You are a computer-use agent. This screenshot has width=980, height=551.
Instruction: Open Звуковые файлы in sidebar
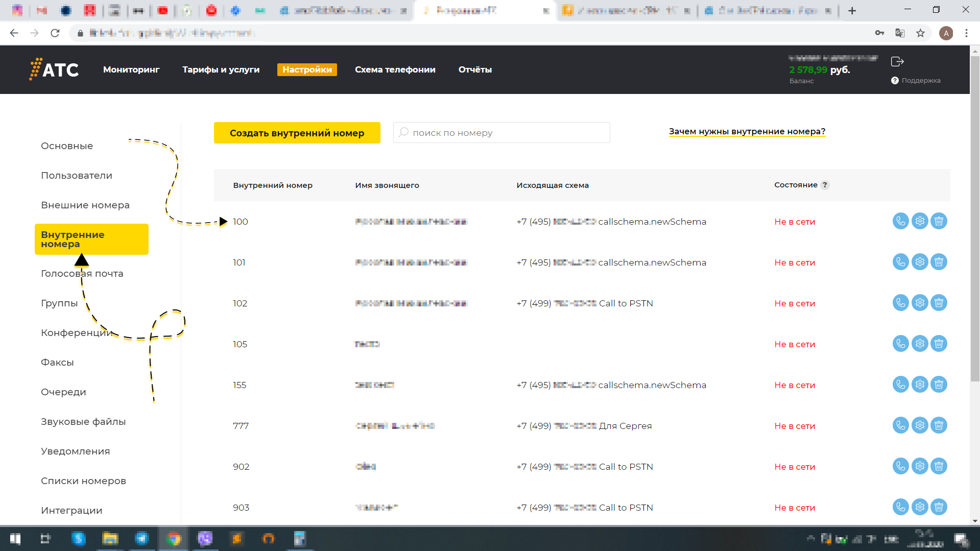click(x=83, y=422)
